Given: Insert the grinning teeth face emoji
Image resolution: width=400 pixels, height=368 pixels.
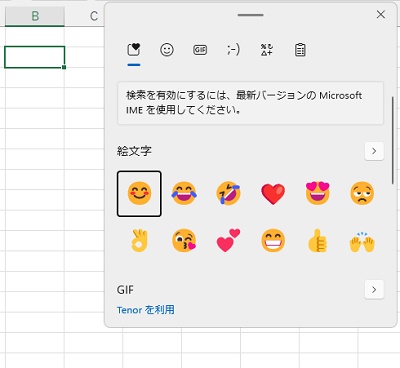Looking at the screenshot, I should click(273, 241).
